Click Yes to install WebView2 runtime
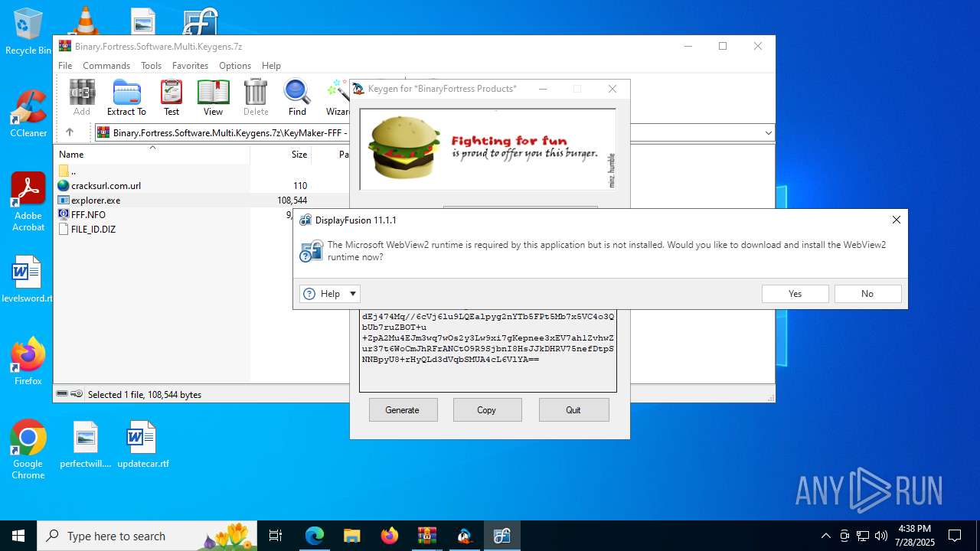Screen dimensions: 980x551 coord(795,294)
